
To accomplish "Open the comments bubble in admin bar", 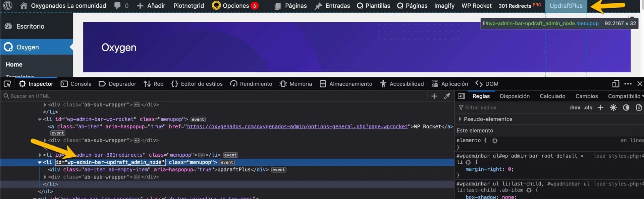I will 121,6.
